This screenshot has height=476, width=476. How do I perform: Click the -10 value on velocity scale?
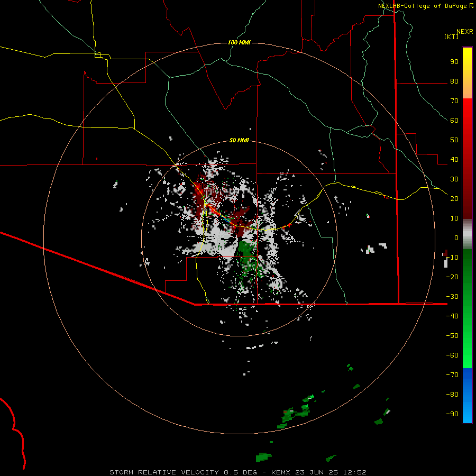point(452,258)
